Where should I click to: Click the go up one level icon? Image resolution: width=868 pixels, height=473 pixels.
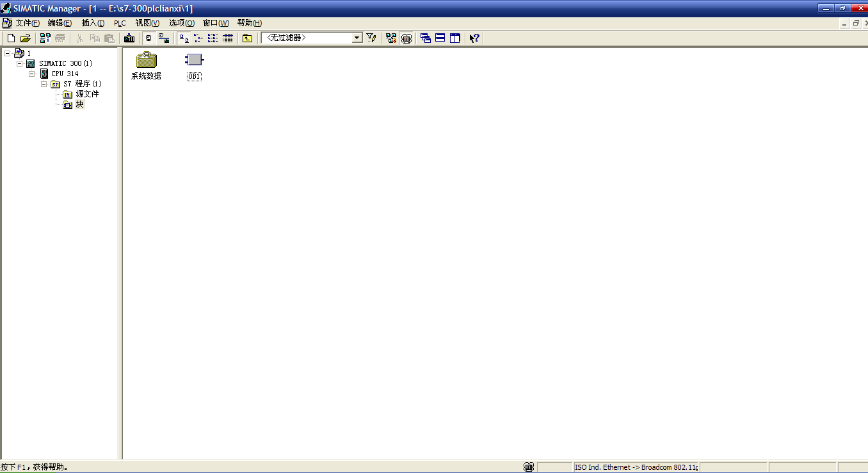tap(247, 38)
